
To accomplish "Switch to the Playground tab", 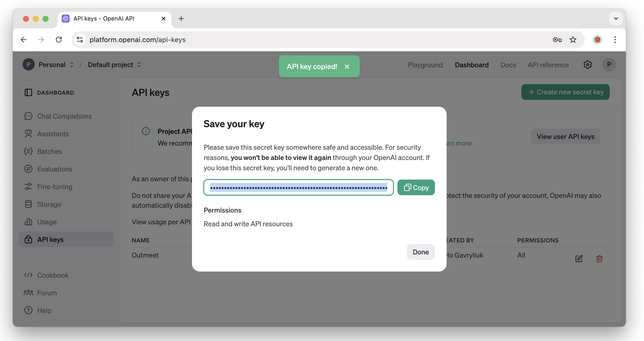I will click(425, 65).
